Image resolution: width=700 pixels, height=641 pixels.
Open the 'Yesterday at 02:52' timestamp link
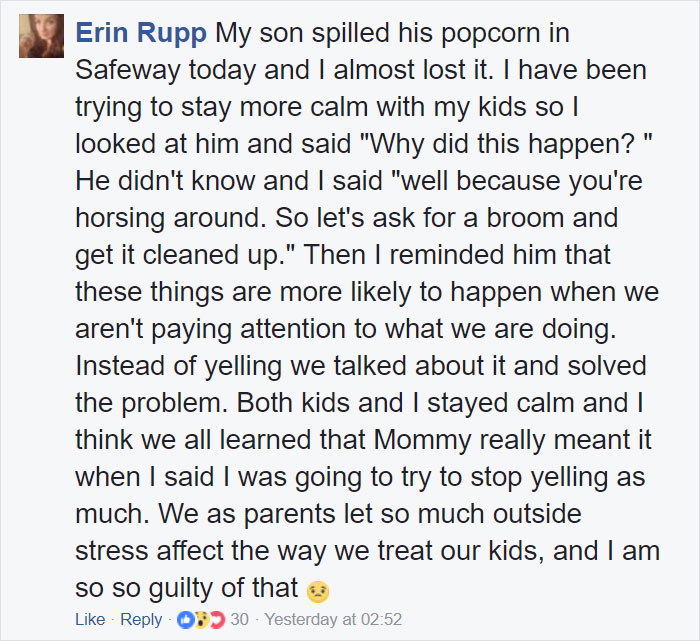333,620
